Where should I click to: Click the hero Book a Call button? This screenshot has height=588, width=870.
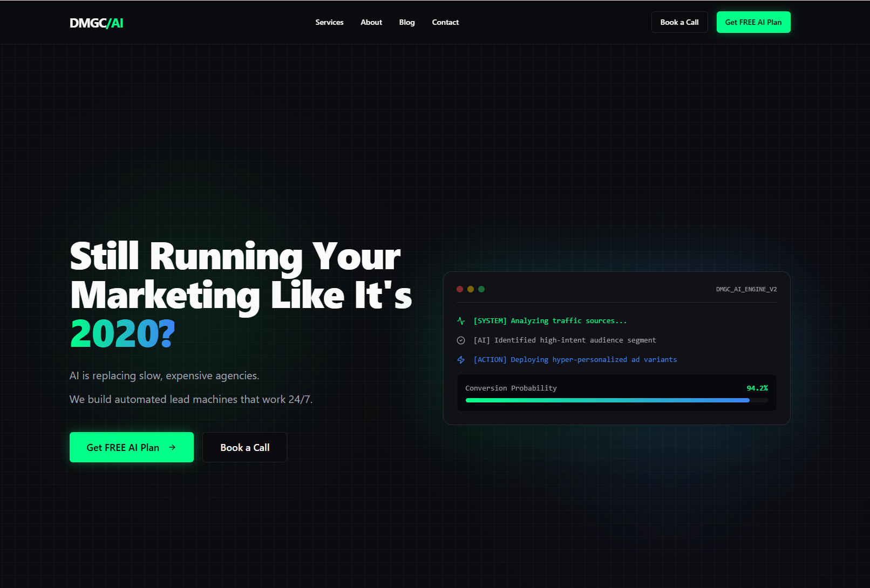pyautogui.click(x=244, y=447)
